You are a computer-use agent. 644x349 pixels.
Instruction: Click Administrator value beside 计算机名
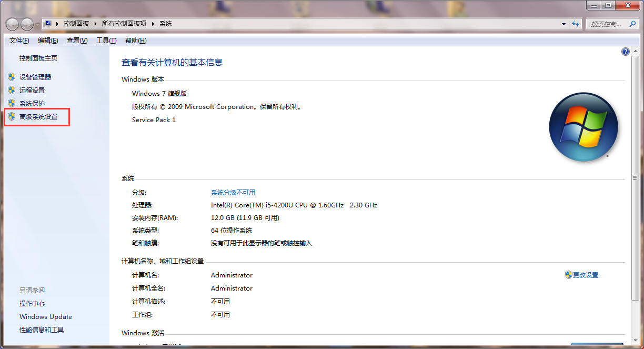pyautogui.click(x=232, y=275)
